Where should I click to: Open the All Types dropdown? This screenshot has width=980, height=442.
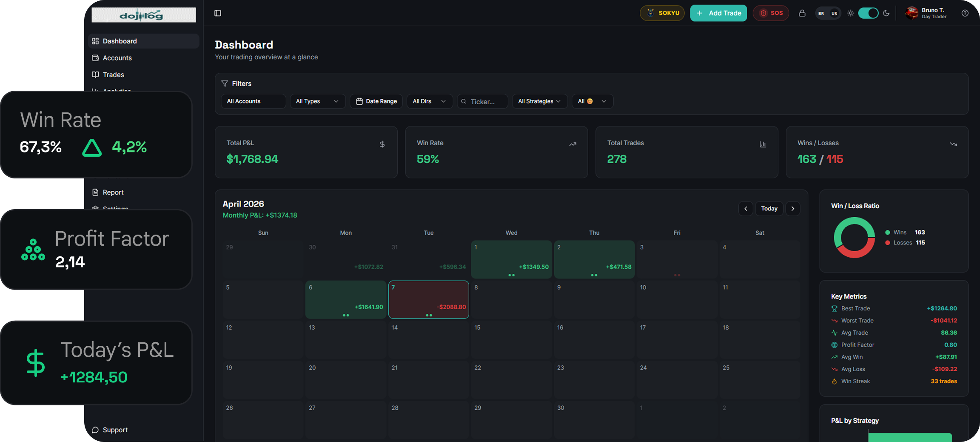317,101
